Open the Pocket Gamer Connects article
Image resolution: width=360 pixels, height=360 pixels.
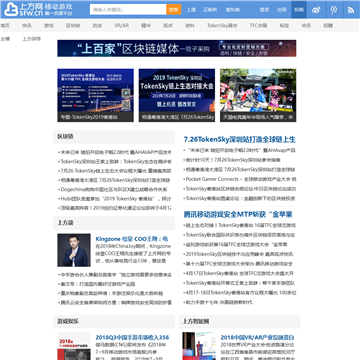tap(241, 179)
